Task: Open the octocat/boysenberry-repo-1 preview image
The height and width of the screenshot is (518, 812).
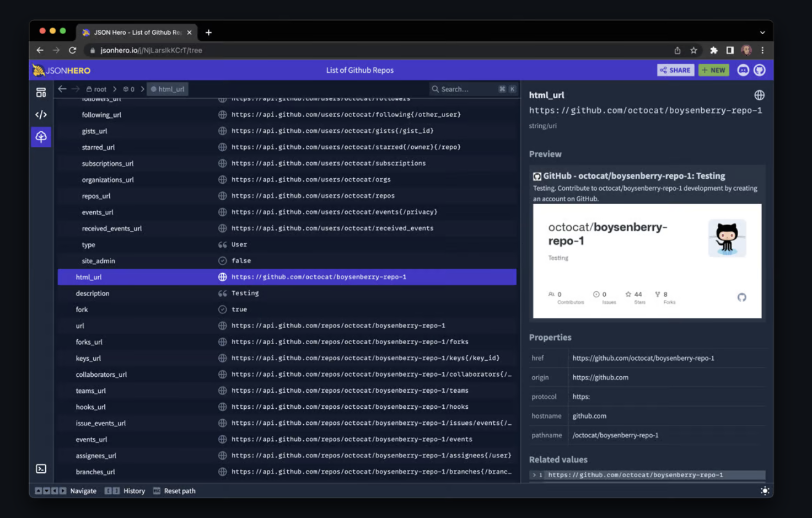Action: (x=647, y=261)
